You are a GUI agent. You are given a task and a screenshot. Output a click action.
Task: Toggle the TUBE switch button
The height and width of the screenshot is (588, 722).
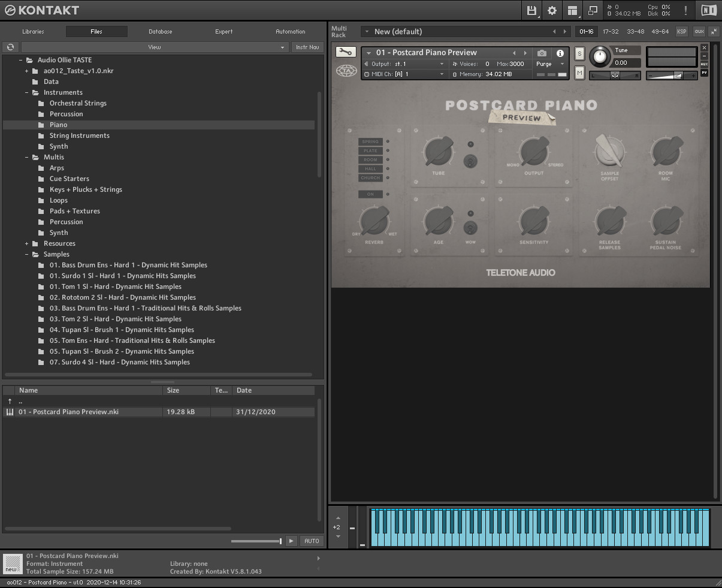point(470,161)
